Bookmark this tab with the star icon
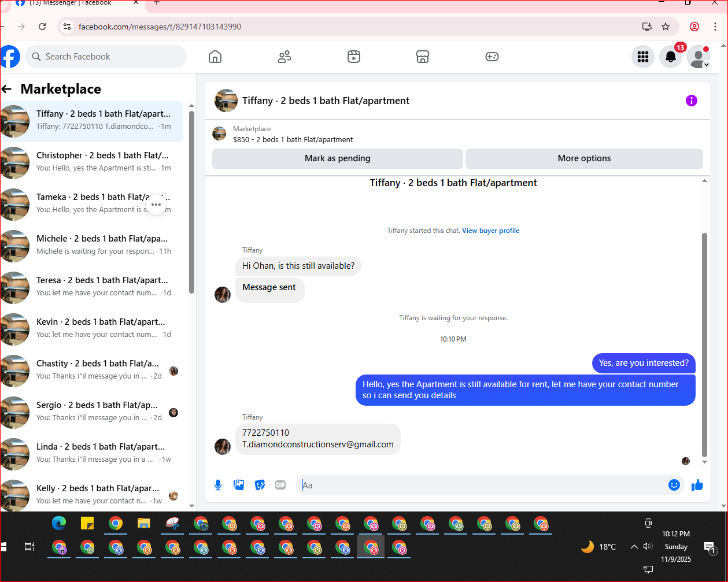 click(666, 27)
